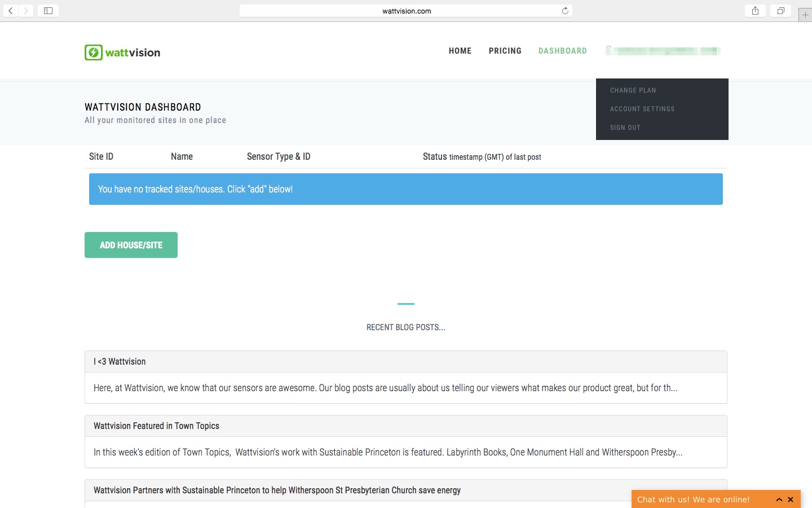
Task: Click the Add House/Site button
Action: (131, 245)
